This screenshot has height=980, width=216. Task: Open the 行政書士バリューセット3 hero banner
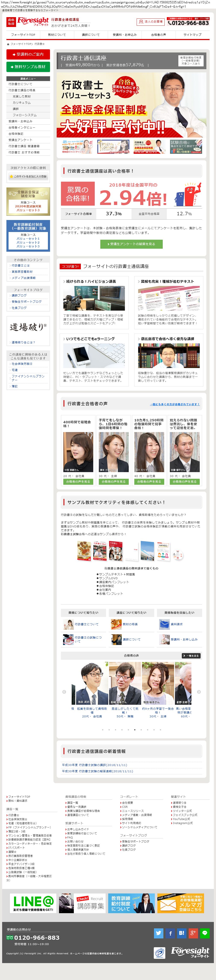131,105
